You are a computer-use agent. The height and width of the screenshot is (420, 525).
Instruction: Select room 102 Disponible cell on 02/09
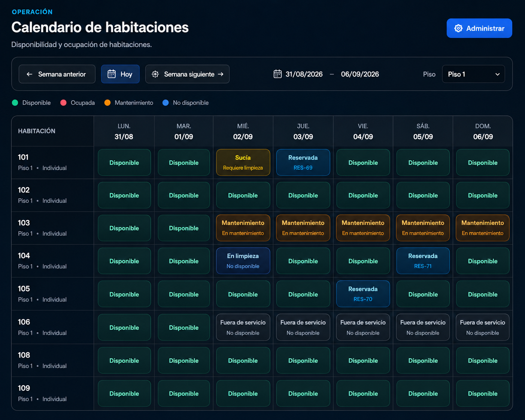pyautogui.click(x=243, y=195)
